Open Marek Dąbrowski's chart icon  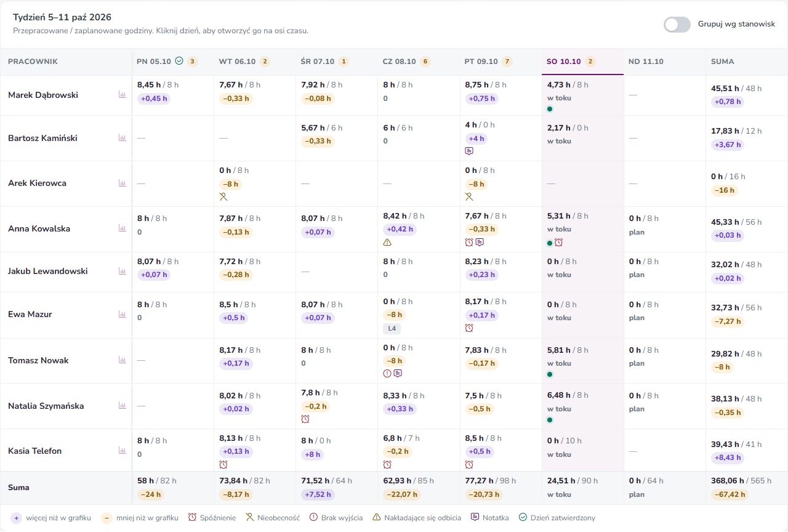tap(122, 95)
